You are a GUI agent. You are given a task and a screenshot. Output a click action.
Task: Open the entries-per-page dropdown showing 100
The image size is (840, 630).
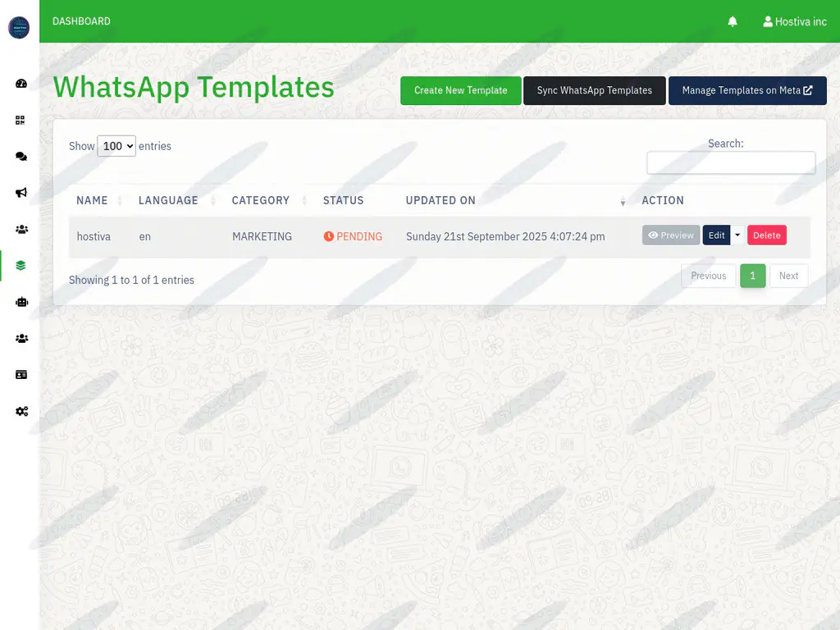116,146
